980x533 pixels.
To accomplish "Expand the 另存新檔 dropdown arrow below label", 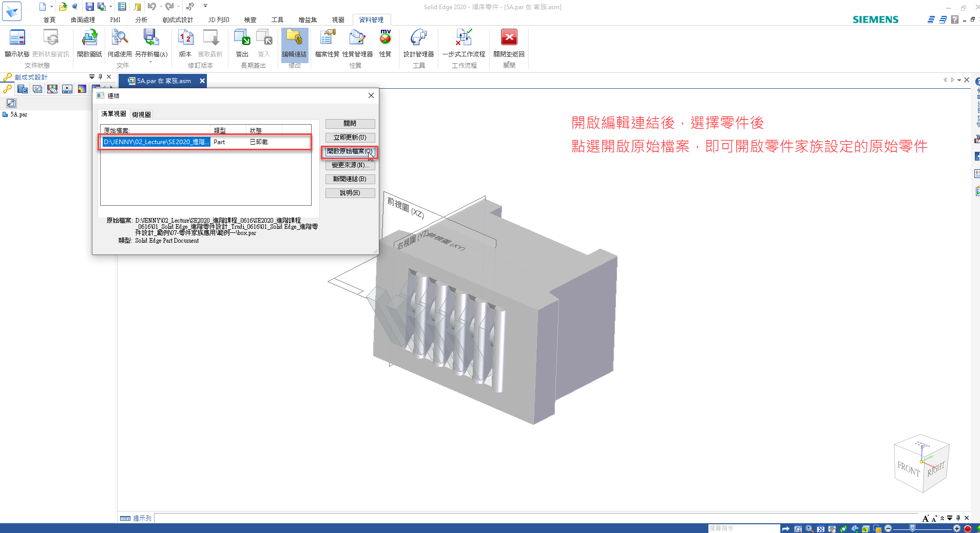I will point(151,62).
